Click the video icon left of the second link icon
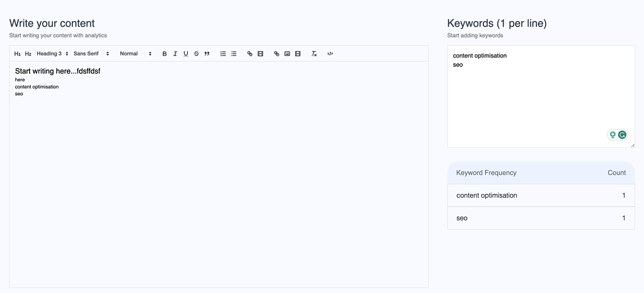Image resolution: width=644 pixels, height=293 pixels. point(261,54)
